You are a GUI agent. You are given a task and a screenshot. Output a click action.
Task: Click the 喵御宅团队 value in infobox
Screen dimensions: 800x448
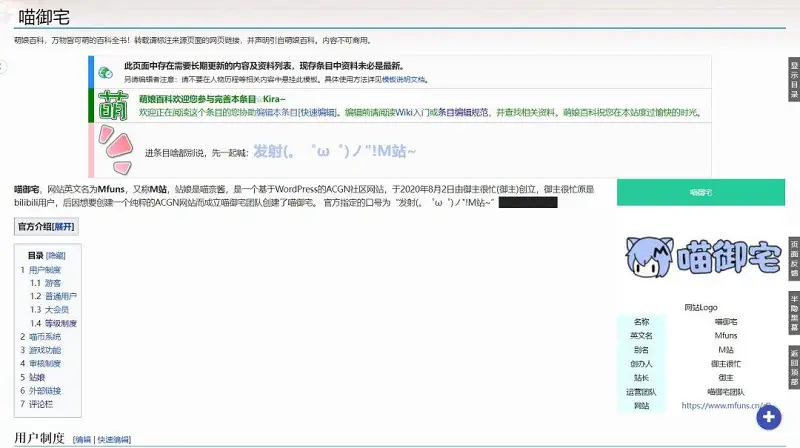726,392
